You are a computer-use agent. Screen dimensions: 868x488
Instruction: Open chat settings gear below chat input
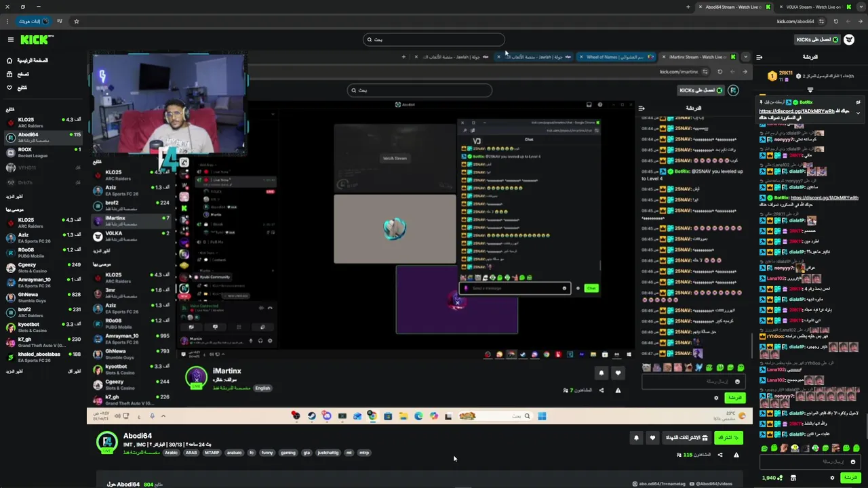(x=832, y=478)
